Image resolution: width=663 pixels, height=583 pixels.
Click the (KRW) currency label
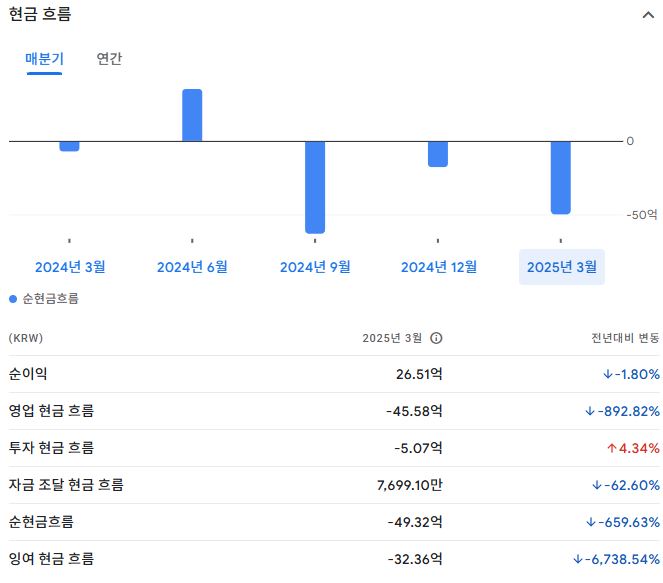coord(26,338)
